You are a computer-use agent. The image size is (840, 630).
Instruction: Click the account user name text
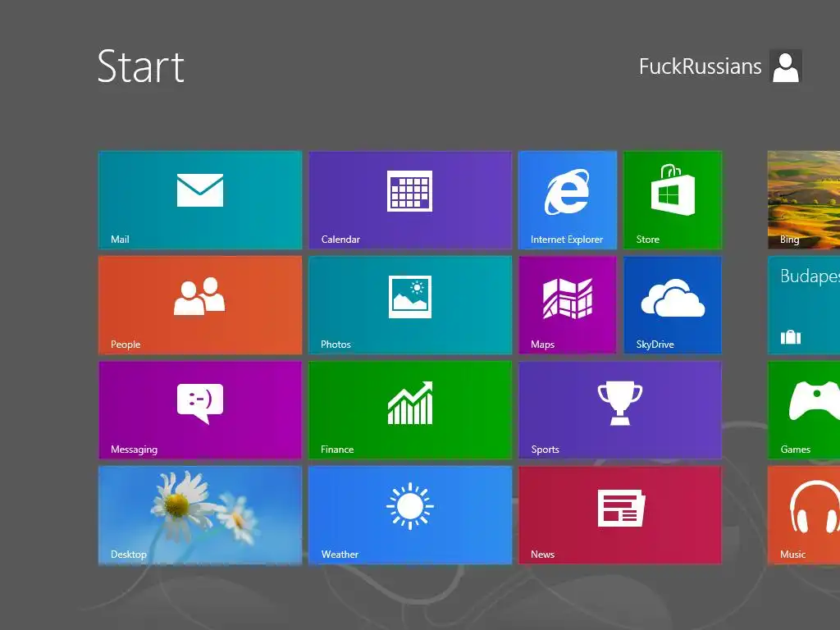coord(701,66)
